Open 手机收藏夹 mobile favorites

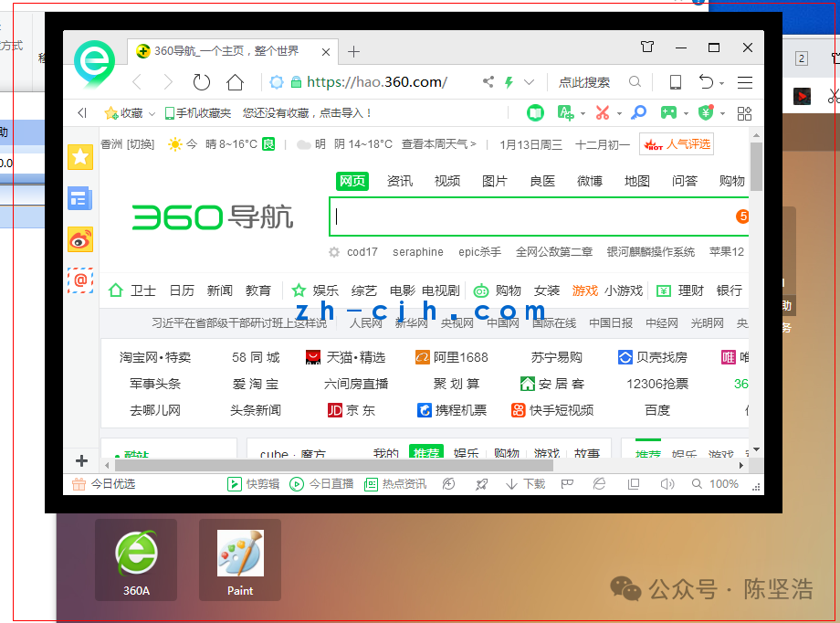198,112
